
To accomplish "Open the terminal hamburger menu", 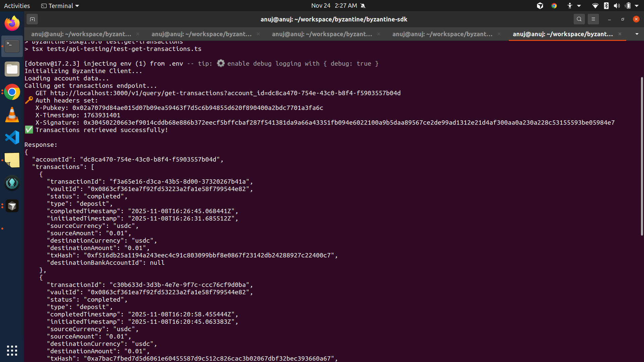I will [593, 19].
